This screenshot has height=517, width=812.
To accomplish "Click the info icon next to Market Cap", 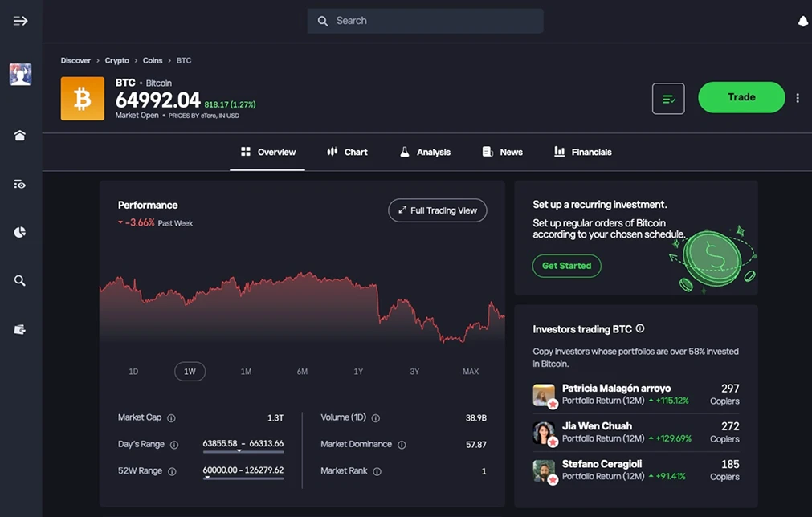I will [173, 417].
